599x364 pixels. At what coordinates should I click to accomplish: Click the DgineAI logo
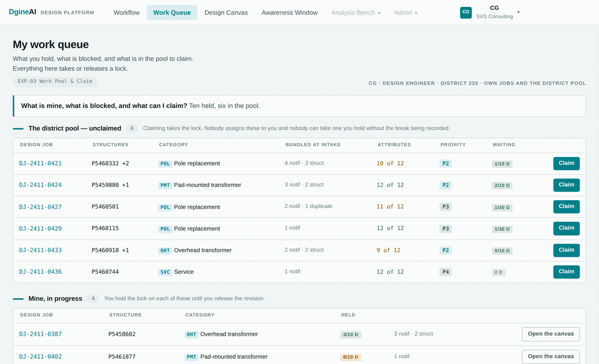coord(23,12)
